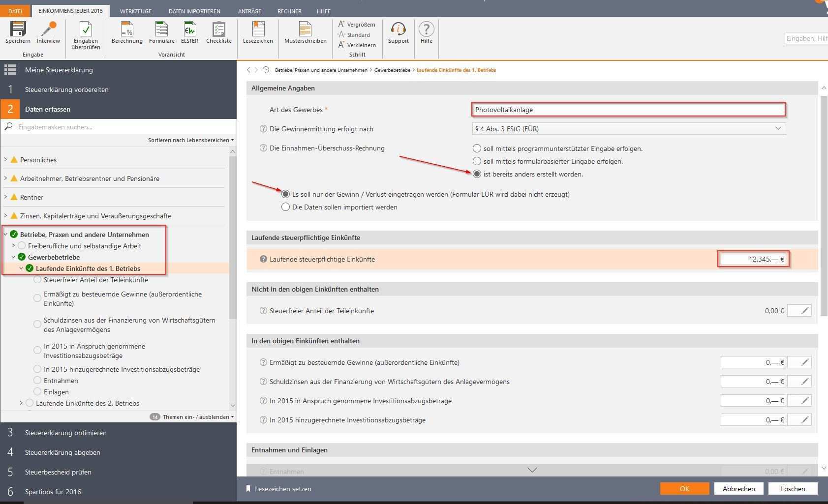
Task: Choose 'Die Daten sollen importiert werden'
Action: (x=285, y=208)
